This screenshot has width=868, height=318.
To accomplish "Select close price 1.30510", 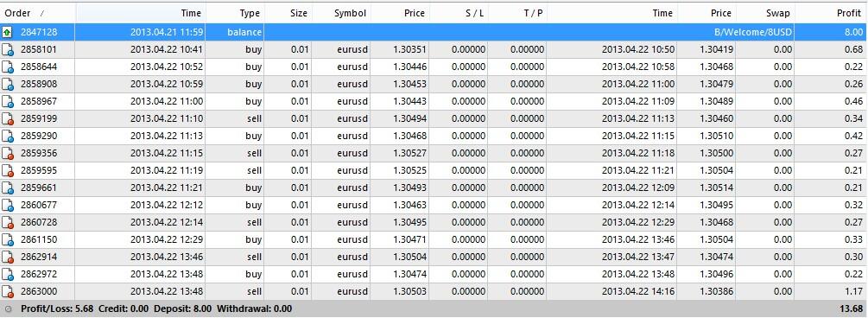I will pos(716,136).
